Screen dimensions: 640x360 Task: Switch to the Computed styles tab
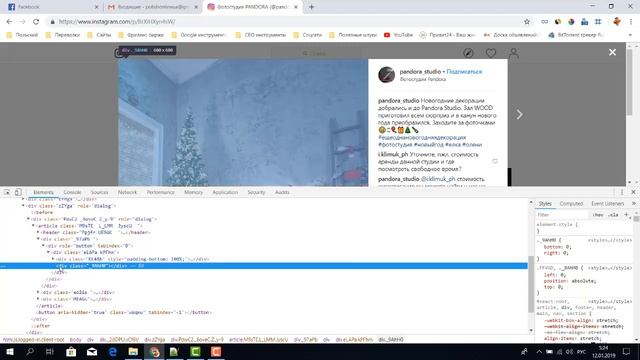(x=571, y=203)
